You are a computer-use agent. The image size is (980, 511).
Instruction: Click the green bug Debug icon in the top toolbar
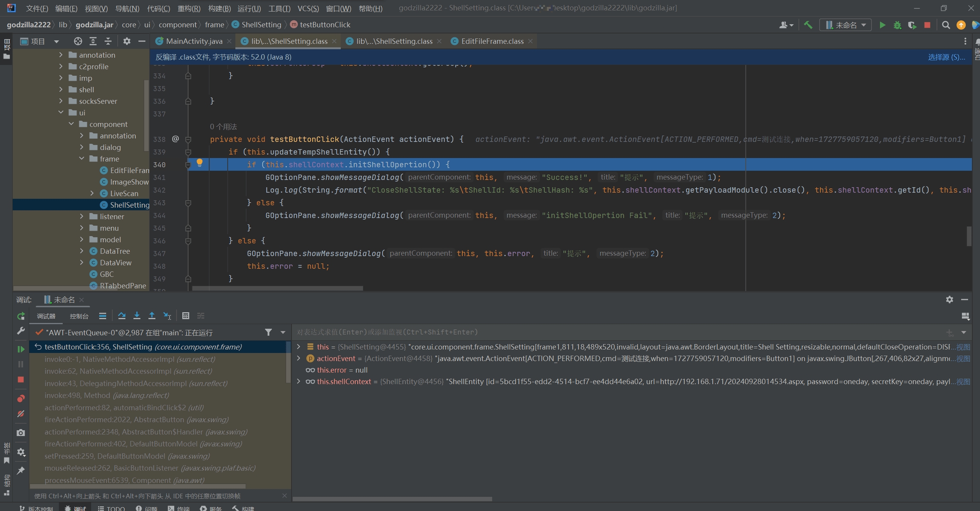tap(897, 25)
